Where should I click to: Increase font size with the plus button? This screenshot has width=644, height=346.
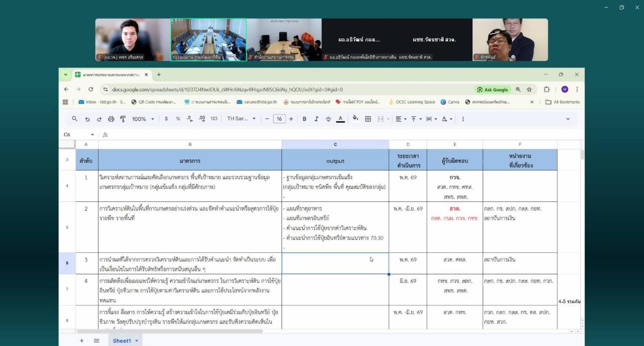coord(291,119)
